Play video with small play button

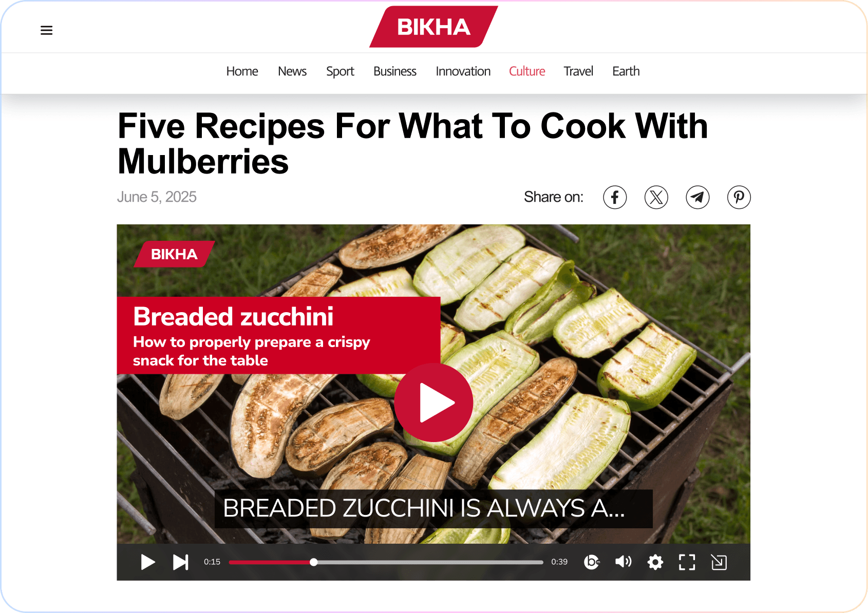click(148, 562)
